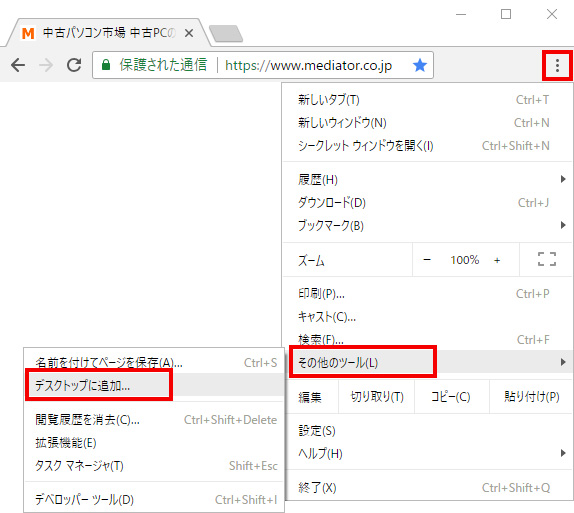The width and height of the screenshot is (574, 513).
Task: Open ダウンロード(D) from the menu
Action: [x=427, y=202]
